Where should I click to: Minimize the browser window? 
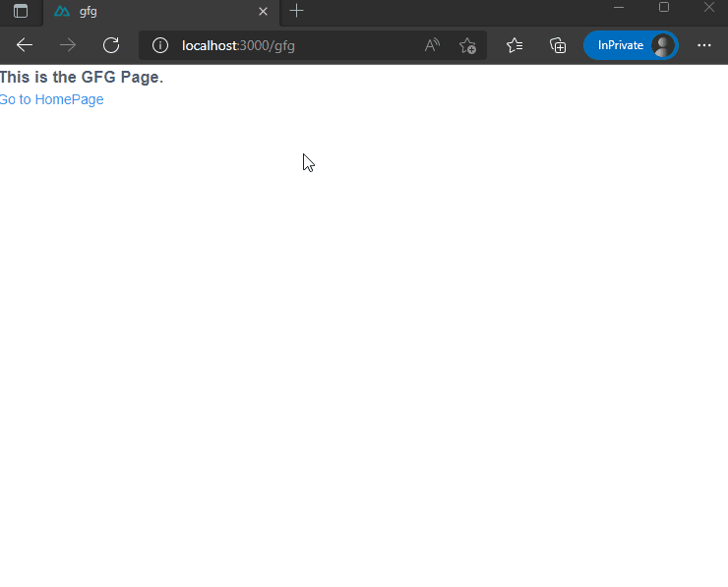pyautogui.click(x=619, y=8)
